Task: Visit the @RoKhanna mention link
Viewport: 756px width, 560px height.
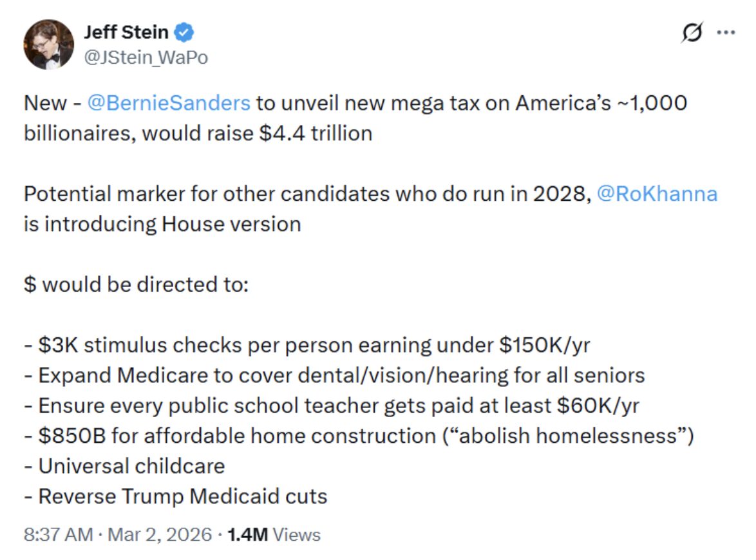Action: click(657, 194)
